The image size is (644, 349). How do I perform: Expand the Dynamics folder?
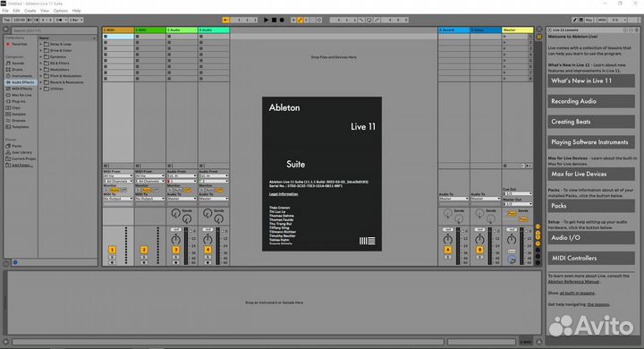pyautogui.click(x=41, y=56)
